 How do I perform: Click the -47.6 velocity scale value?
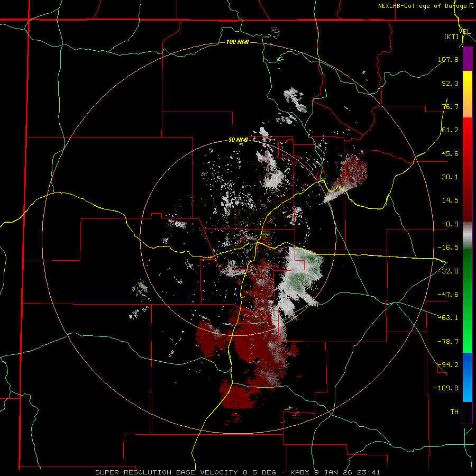click(448, 295)
